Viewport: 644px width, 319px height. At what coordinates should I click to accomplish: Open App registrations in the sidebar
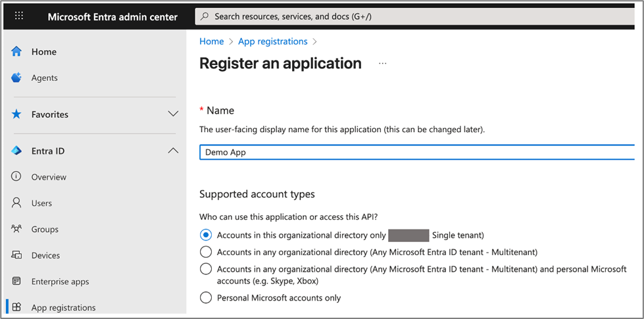point(63,307)
